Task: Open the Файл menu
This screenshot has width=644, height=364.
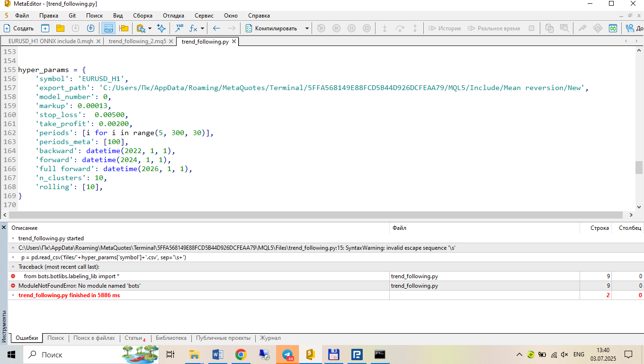Action: (x=22, y=16)
